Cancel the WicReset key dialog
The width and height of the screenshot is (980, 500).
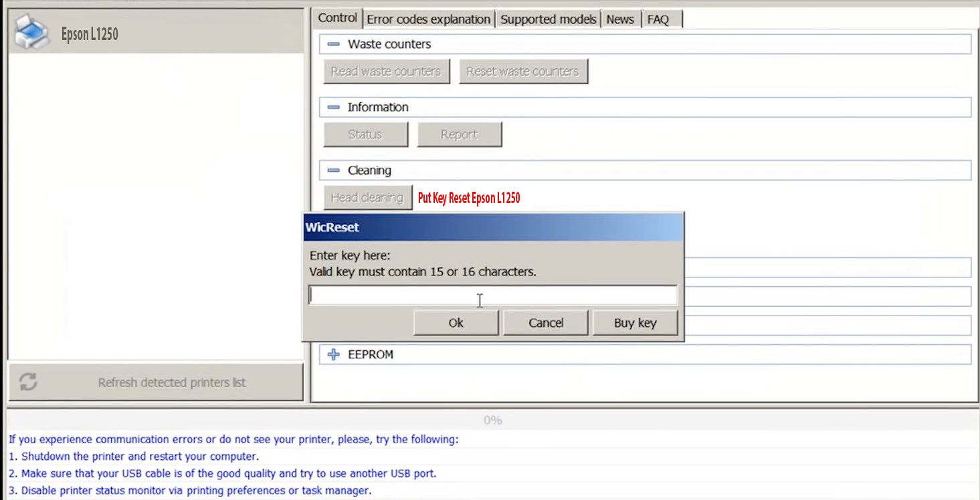(546, 323)
